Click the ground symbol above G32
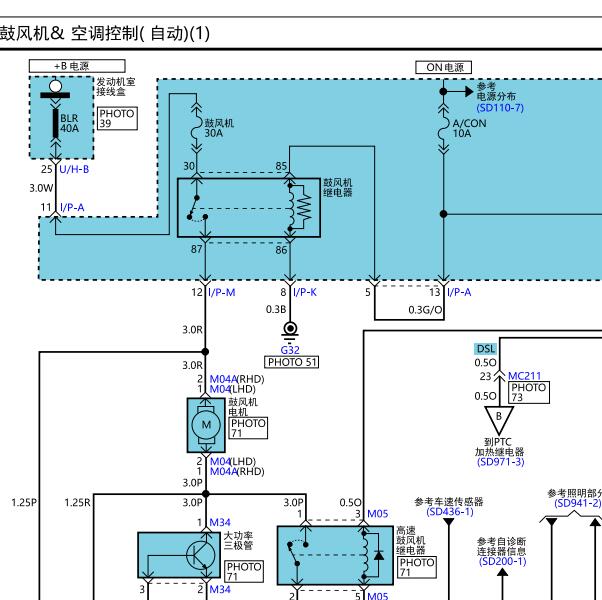The width and height of the screenshot is (602, 600). pos(290,331)
